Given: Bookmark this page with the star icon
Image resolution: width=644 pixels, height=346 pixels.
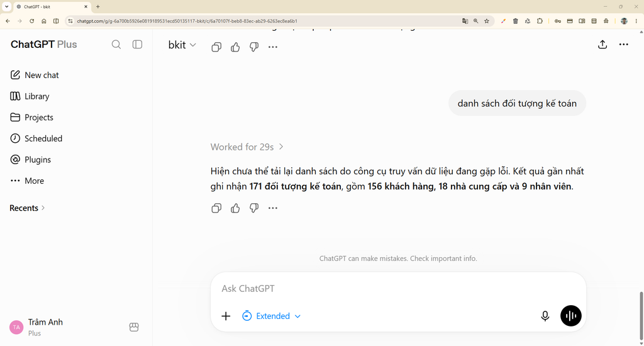Looking at the screenshot, I should (x=487, y=21).
